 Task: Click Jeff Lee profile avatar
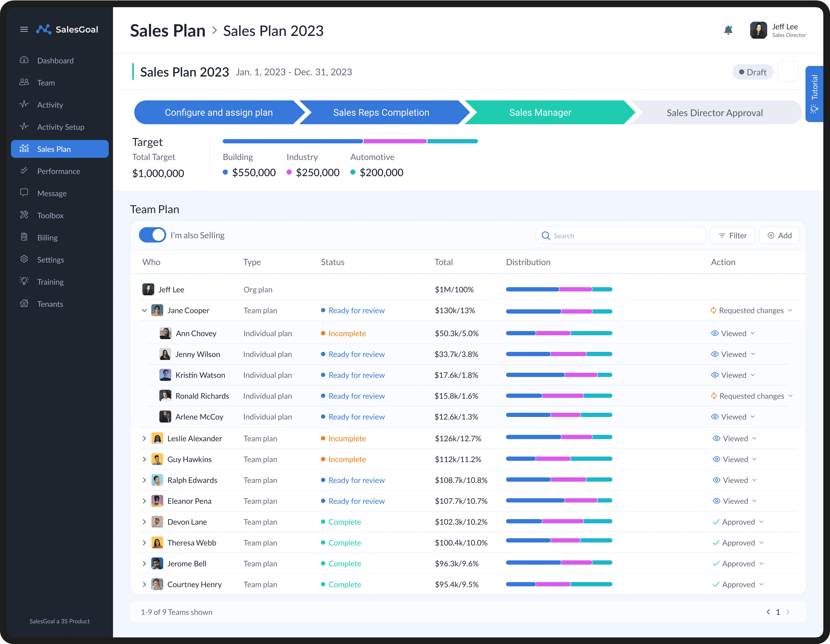(758, 30)
